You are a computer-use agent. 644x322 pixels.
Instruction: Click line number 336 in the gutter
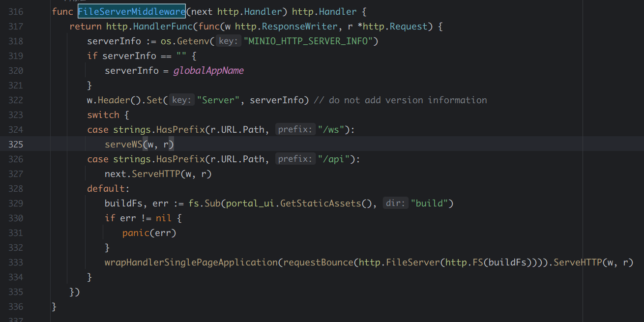[16, 306]
